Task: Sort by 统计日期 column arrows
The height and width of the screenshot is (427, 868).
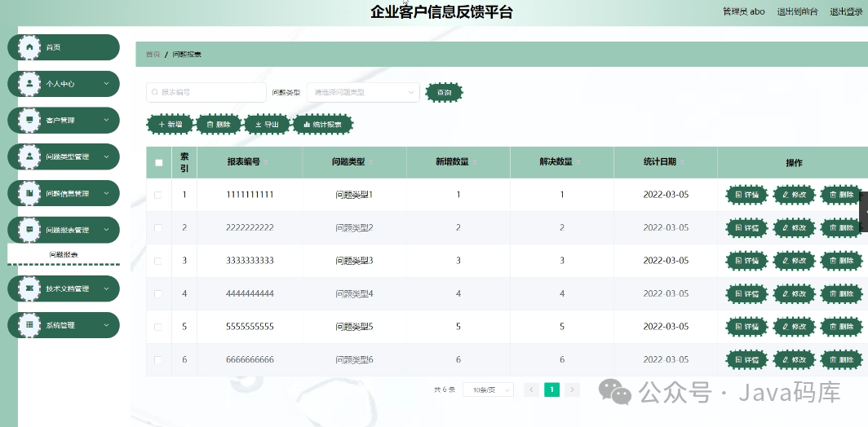Action: 682,162
